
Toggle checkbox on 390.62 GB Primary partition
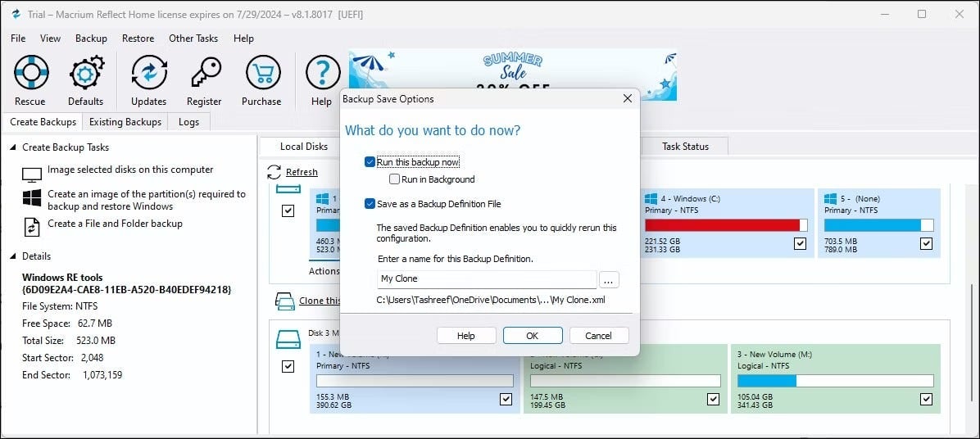coord(506,399)
